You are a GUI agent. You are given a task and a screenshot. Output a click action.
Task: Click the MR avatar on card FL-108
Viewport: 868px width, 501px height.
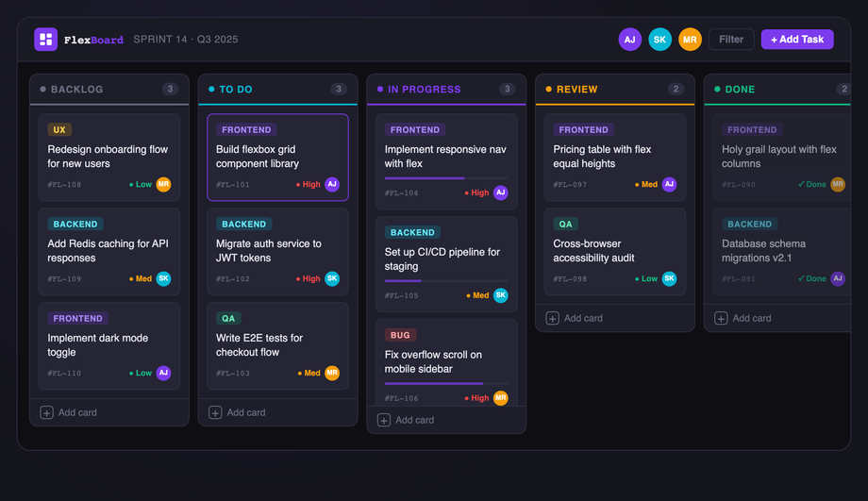pyautogui.click(x=163, y=184)
